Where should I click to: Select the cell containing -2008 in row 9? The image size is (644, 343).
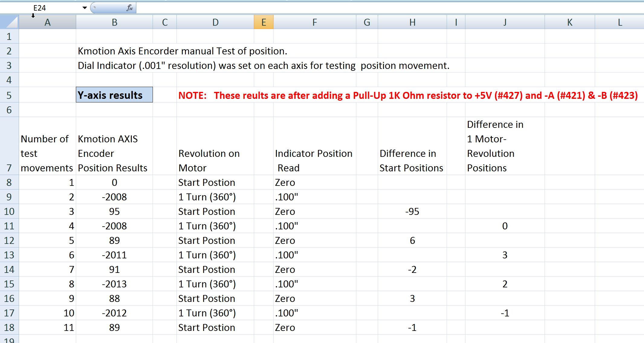[114, 197]
